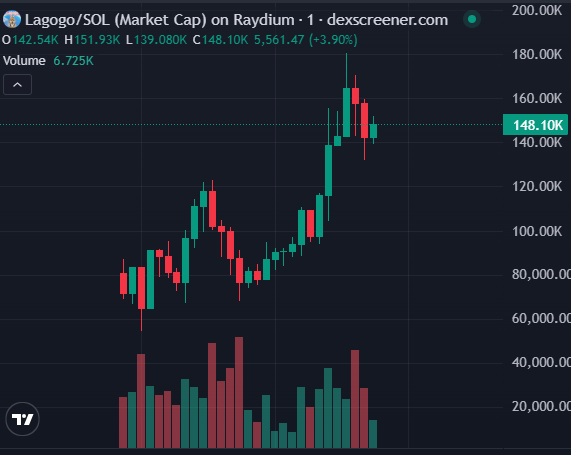The width and height of the screenshot is (571, 455).
Task: Click the current price label 148.10K
Action: (535, 125)
